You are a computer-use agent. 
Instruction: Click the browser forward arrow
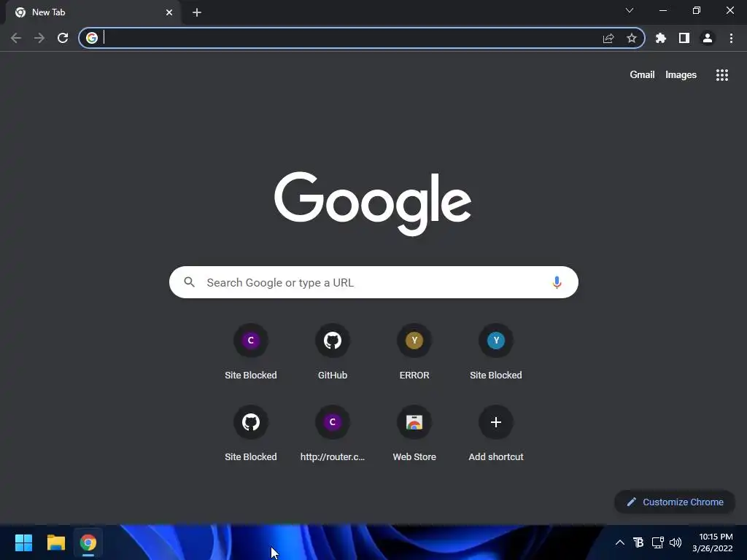click(x=39, y=38)
